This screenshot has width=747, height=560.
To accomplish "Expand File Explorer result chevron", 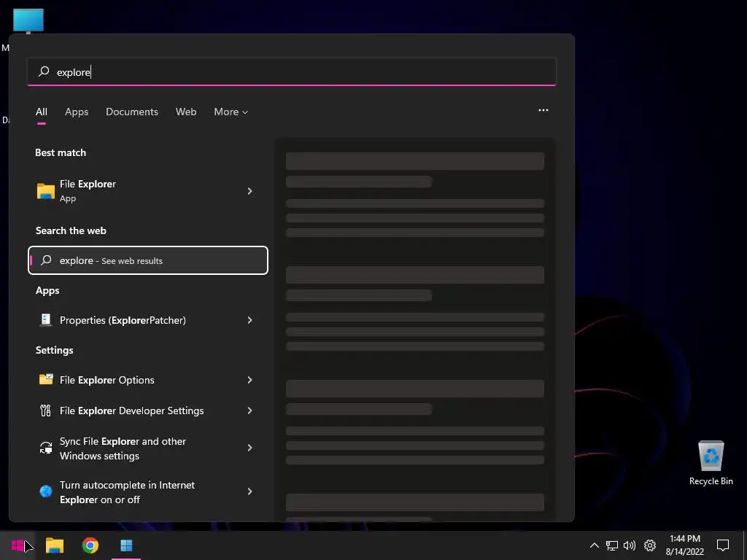I will 249,191.
